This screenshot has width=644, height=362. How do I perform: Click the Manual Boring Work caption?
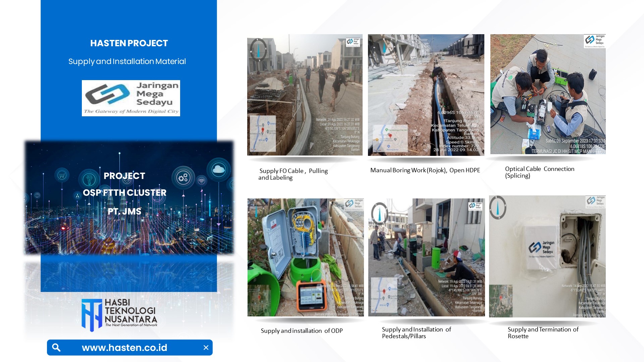point(425,170)
